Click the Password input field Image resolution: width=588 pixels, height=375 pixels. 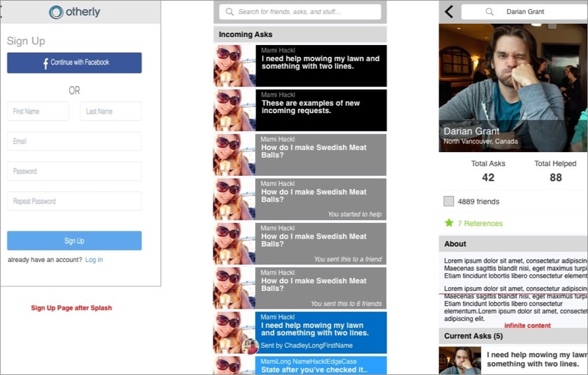(x=74, y=171)
